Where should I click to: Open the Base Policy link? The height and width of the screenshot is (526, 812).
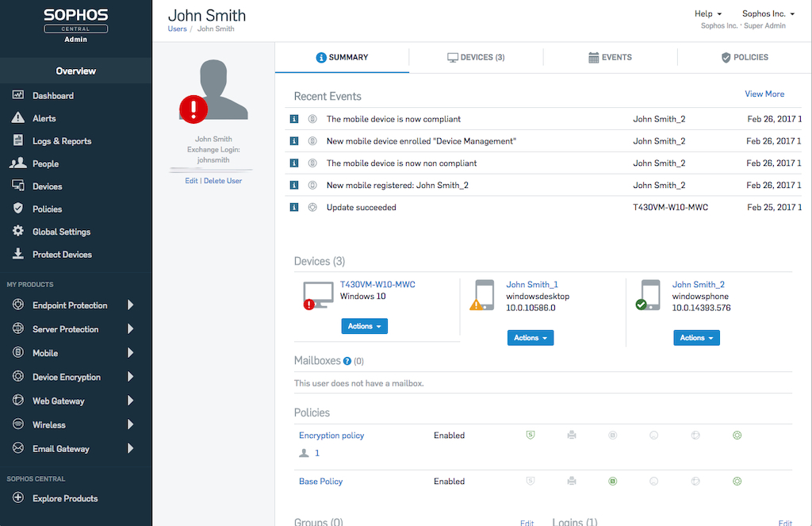320,481
